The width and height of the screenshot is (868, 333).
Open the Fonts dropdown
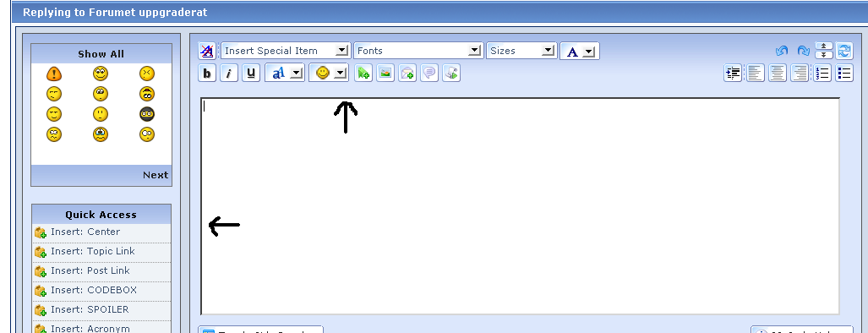coord(418,51)
